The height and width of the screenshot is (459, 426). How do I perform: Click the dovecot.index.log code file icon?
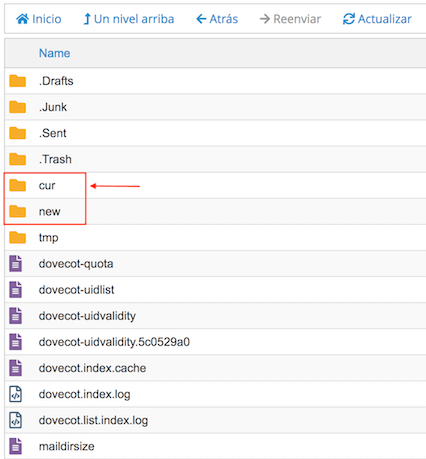point(15,394)
